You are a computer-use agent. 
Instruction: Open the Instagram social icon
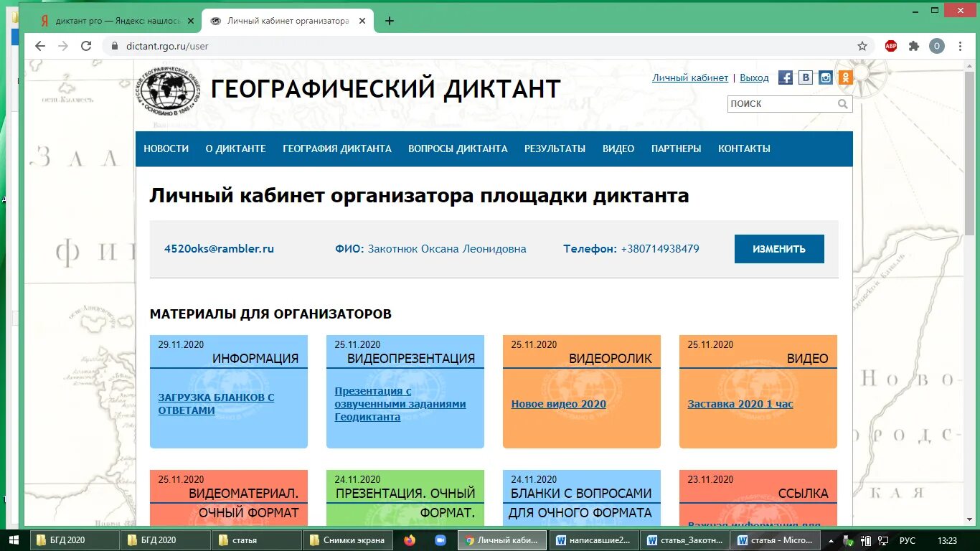[826, 77]
